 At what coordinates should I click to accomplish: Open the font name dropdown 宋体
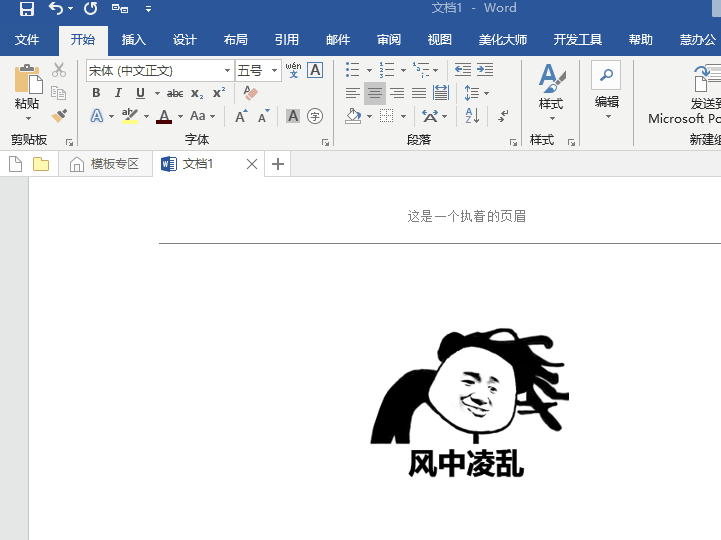click(x=227, y=70)
